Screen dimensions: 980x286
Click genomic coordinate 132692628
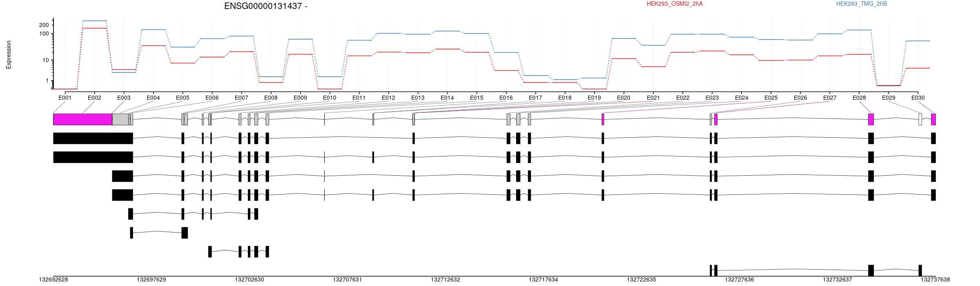[53, 280]
